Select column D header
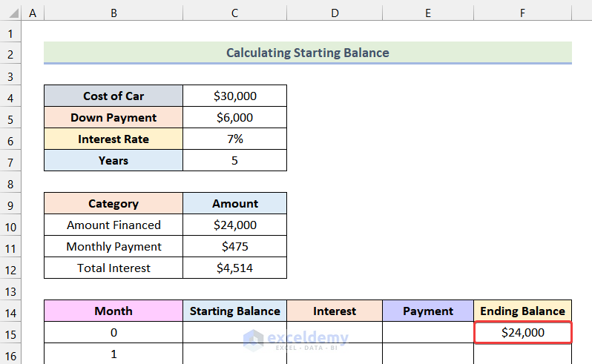The height and width of the screenshot is (364, 592). [x=335, y=13]
